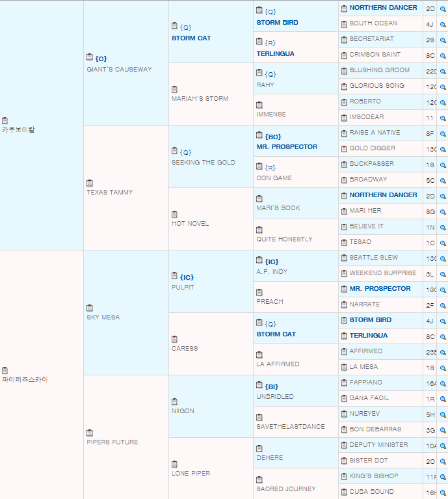This screenshot has width=448, height=499.
Task: Open the record icon next to BON DEBARRAS
Action: pos(344,429)
